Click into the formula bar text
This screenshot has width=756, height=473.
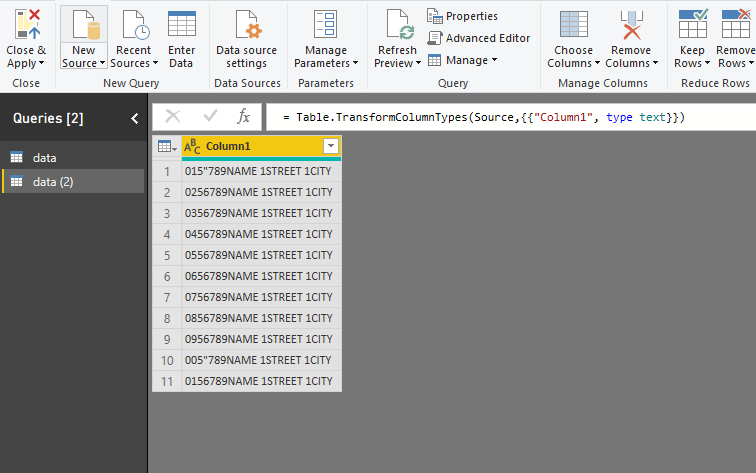click(484, 117)
